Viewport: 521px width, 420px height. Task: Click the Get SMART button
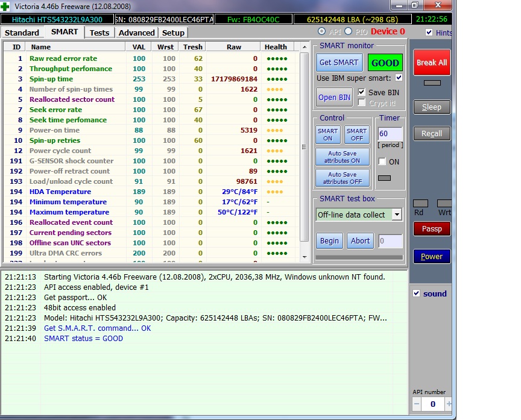pos(339,63)
